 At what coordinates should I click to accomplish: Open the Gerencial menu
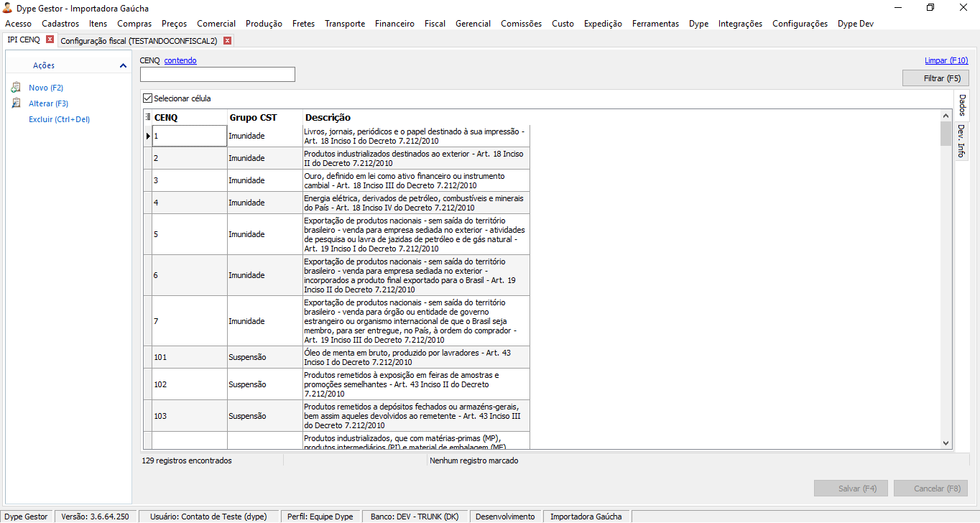point(473,24)
